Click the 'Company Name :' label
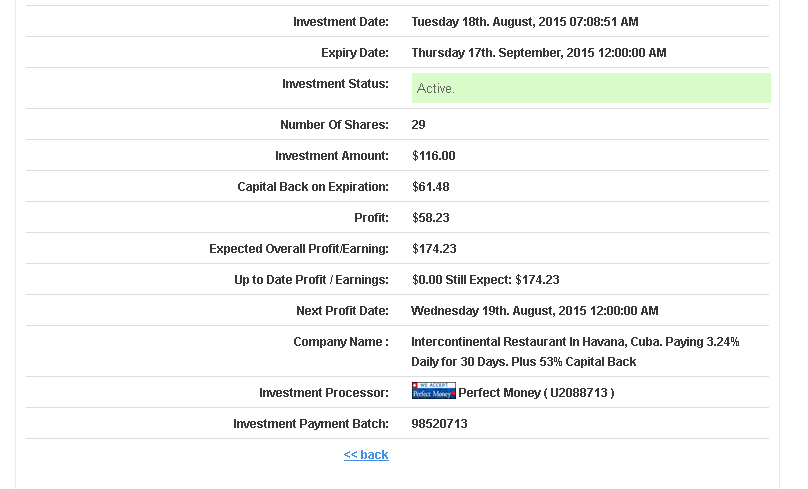Screen dimensions: 808x489 (x=341, y=342)
